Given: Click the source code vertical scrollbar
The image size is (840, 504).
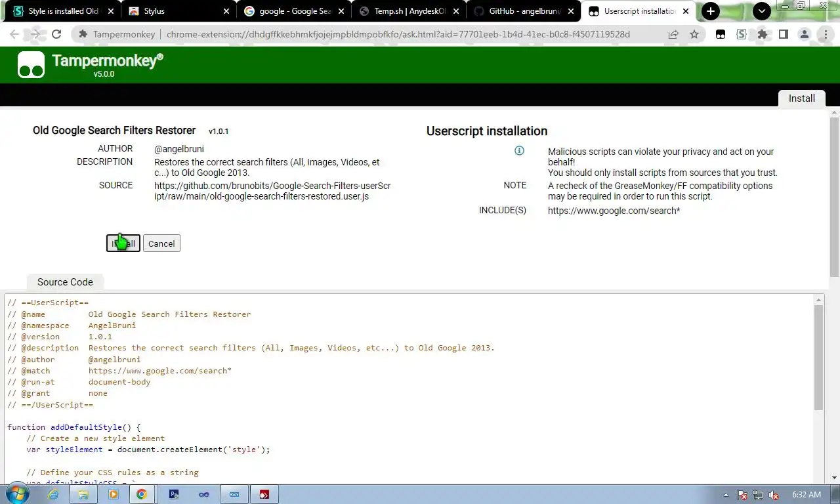Looking at the screenshot, I should pyautogui.click(x=818, y=358).
